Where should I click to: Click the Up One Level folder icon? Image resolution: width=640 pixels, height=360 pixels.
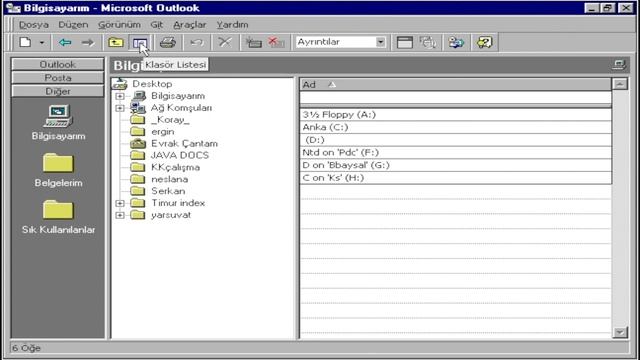116,42
